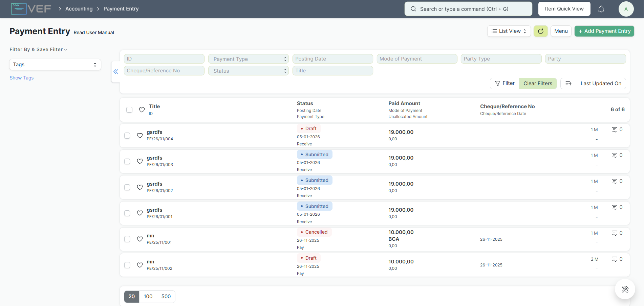Click the floating tools icon button
The height and width of the screenshot is (306, 644).
coord(625,289)
